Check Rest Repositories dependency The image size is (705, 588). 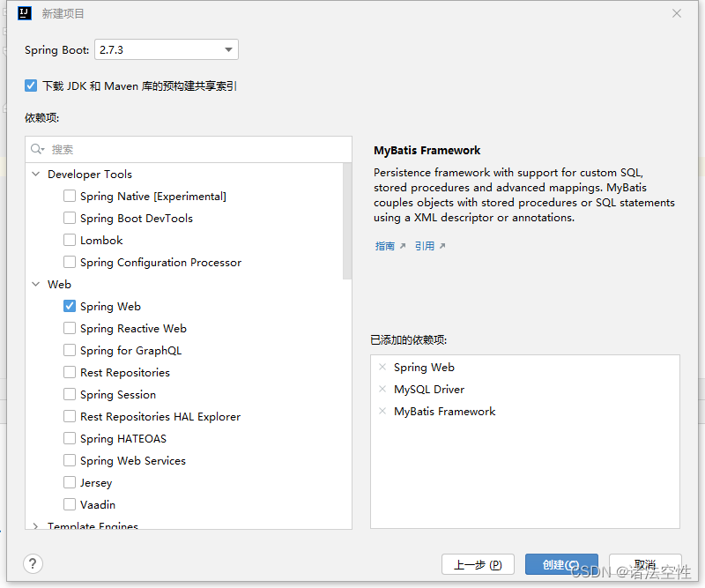coord(70,373)
